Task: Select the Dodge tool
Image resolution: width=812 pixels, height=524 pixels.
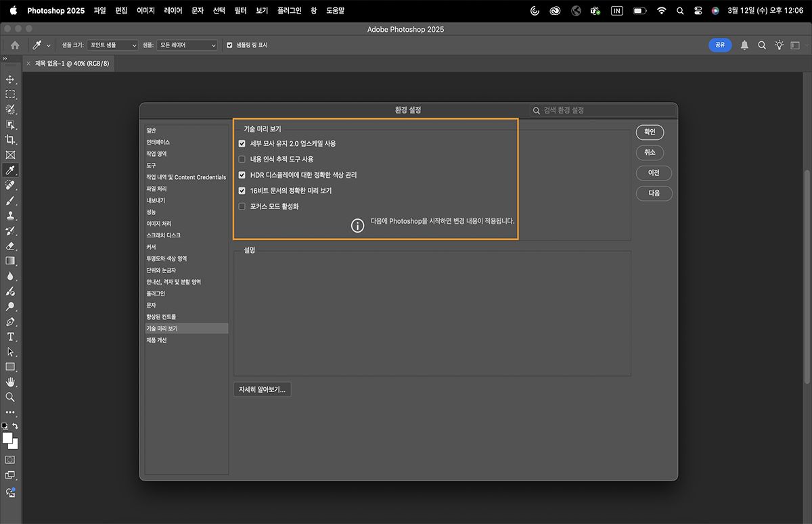Action: pos(10,306)
